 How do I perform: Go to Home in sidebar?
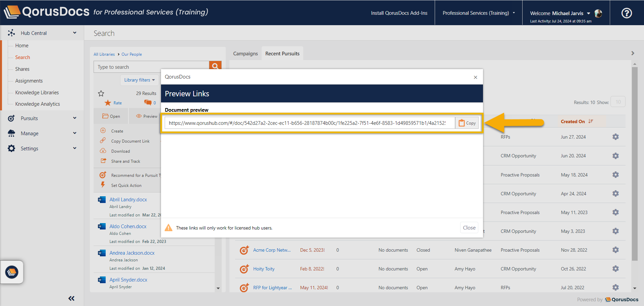pyautogui.click(x=22, y=46)
